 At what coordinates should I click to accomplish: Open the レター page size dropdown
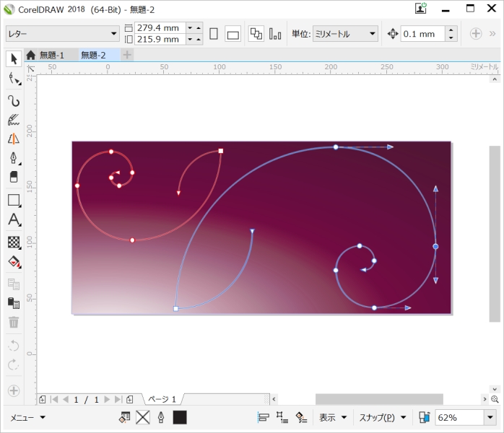point(62,34)
